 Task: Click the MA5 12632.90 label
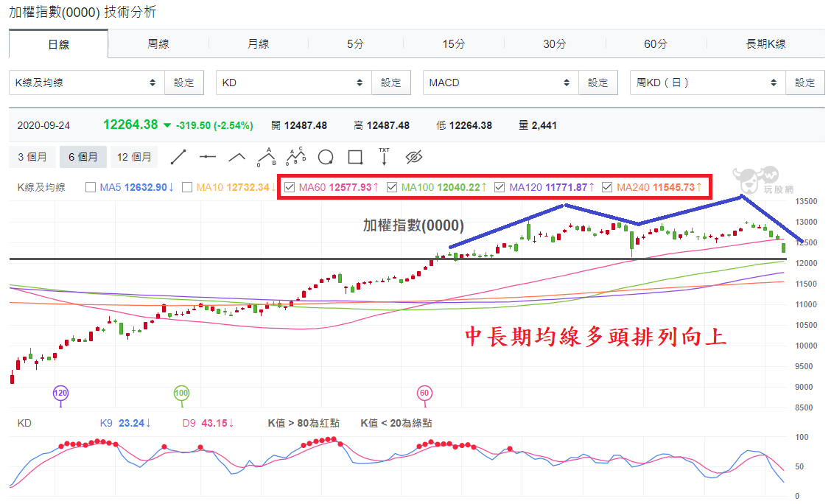pos(137,187)
